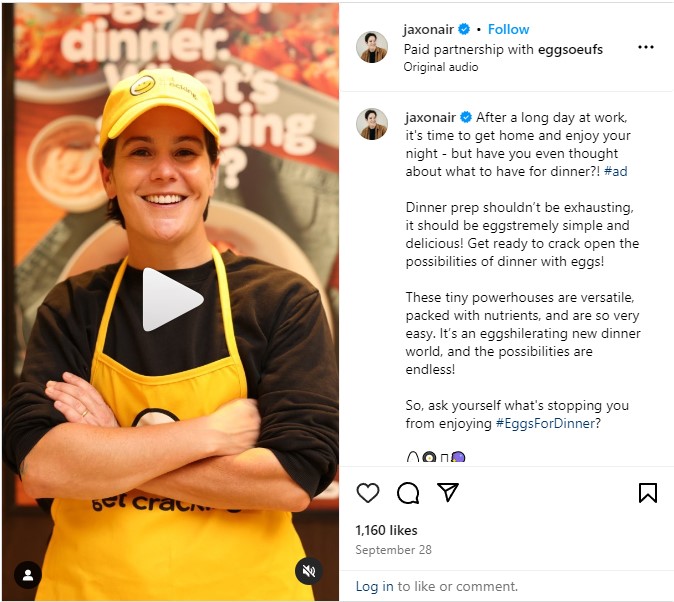This screenshot has width=674, height=602.
Task: Unmute video with the speaker icon
Action: pos(309,571)
